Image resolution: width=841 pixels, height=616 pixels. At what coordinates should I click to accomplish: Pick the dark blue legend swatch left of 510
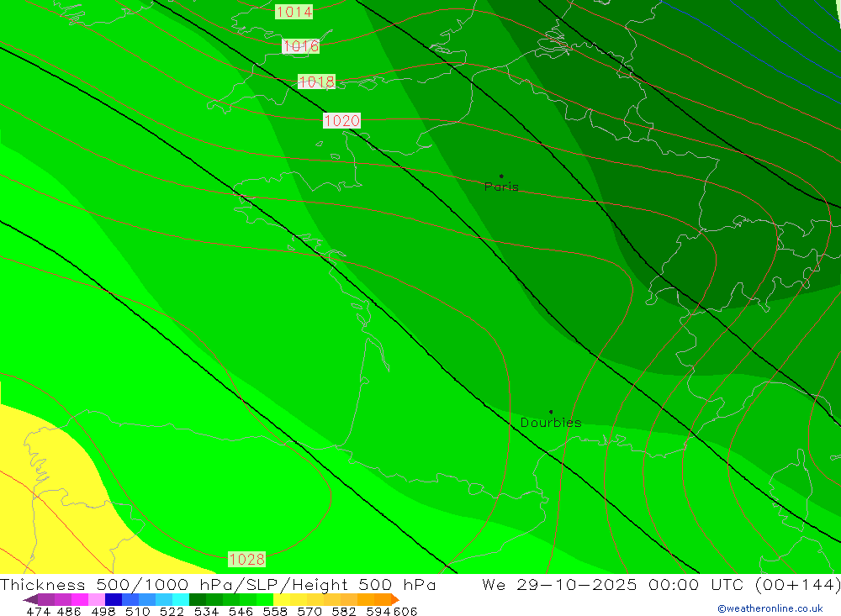114,599
